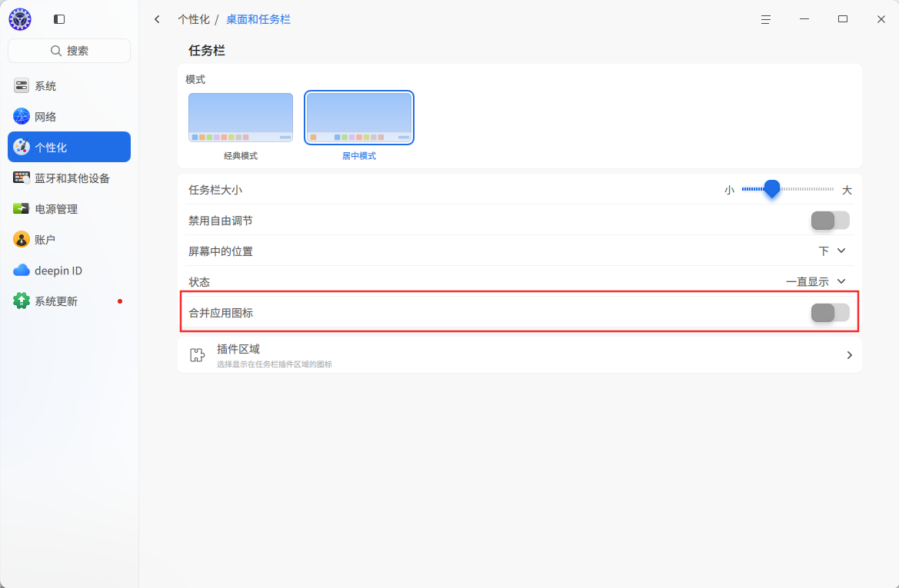Click the 桌面和任务栏 breadcrumb
This screenshot has height=588, width=899.
click(x=258, y=19)
